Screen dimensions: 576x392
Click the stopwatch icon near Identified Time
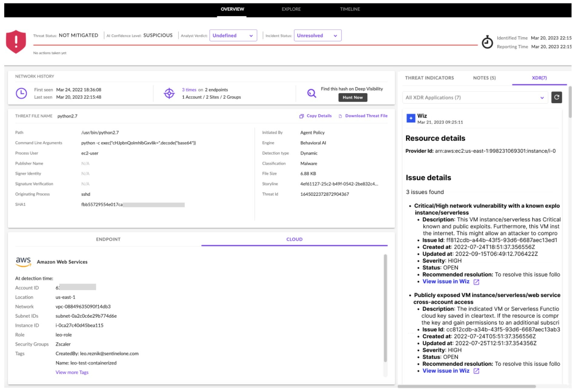coord(487,42)
